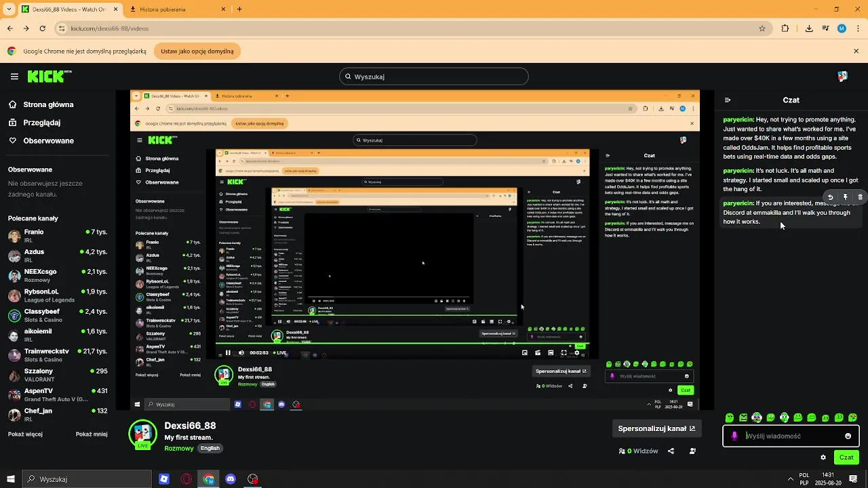Share the stream using the share icon

[x=671, y=451]
